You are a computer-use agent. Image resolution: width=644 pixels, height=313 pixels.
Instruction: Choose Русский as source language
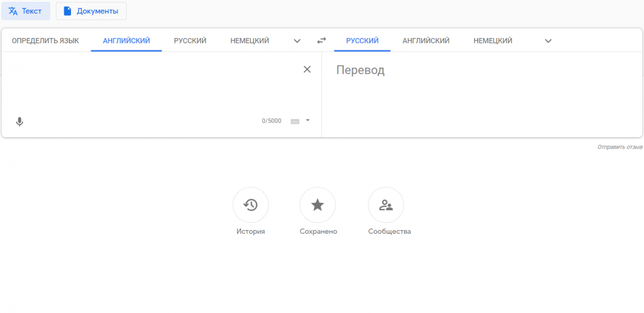pyautogui.click(x=190, y=41)
